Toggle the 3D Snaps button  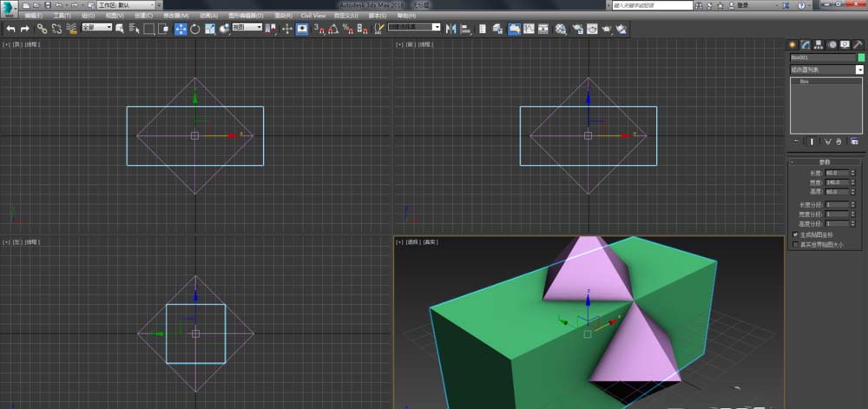(317, 29)
